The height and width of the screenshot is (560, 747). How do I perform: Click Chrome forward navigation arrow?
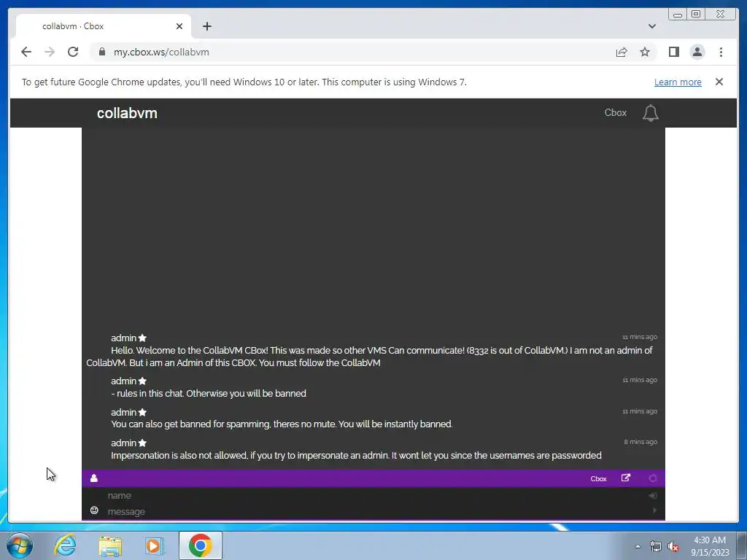click(x=50, y=52)
